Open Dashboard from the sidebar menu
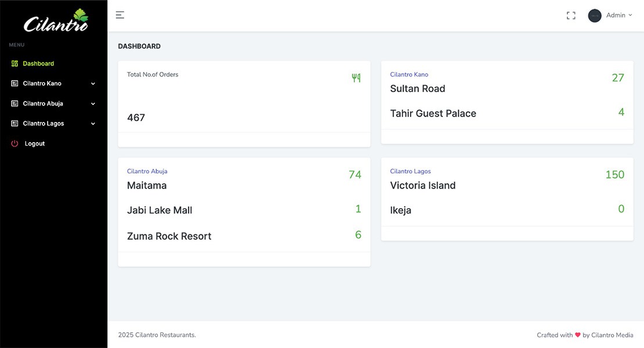The image size is (644, 348). pos(38,64)
